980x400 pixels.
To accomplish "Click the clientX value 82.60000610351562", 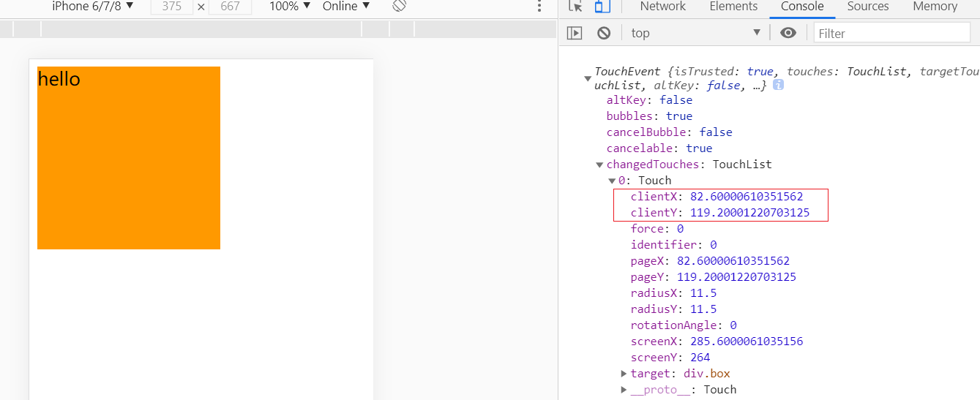I will click(x=747, y=197).
